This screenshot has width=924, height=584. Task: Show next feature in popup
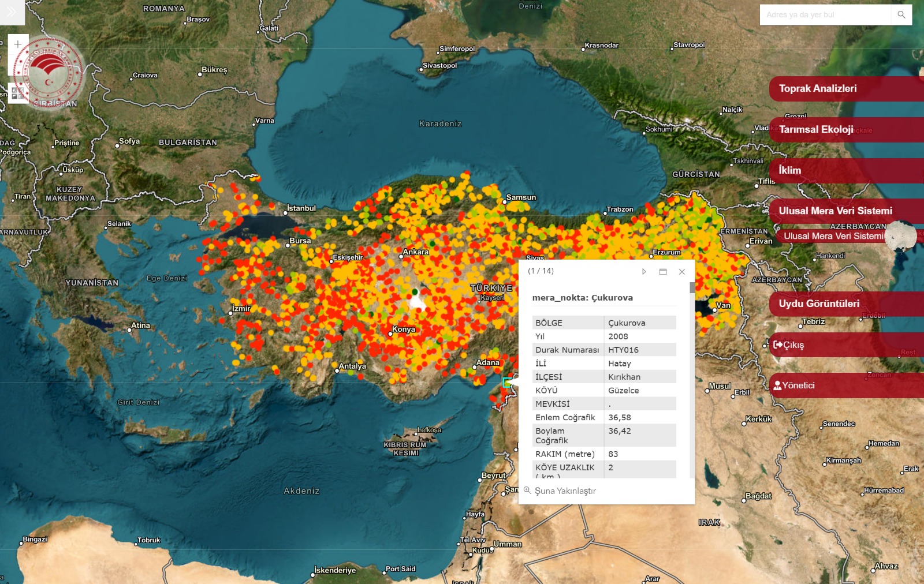(x=644, y=272)
